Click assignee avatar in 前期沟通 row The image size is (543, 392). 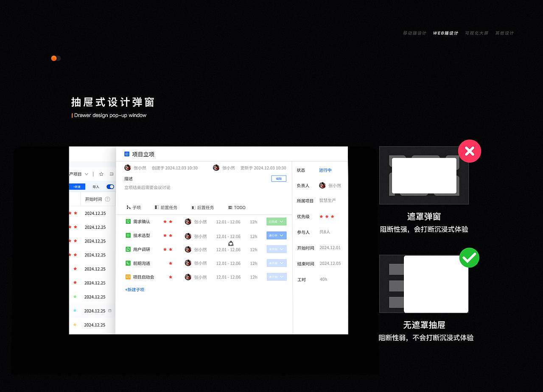(x=188, y=263)
